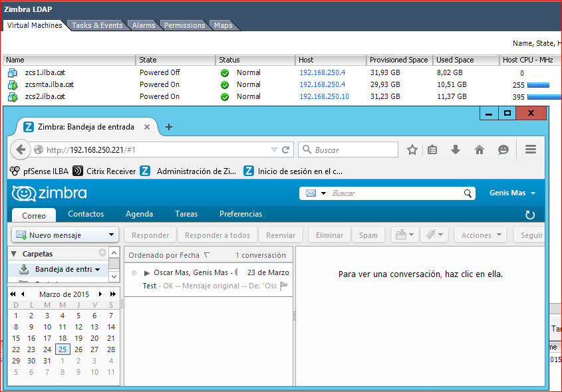Select day 25 in the mini calendar
This screenshot has width=562, height=392.
click(63, 349)
